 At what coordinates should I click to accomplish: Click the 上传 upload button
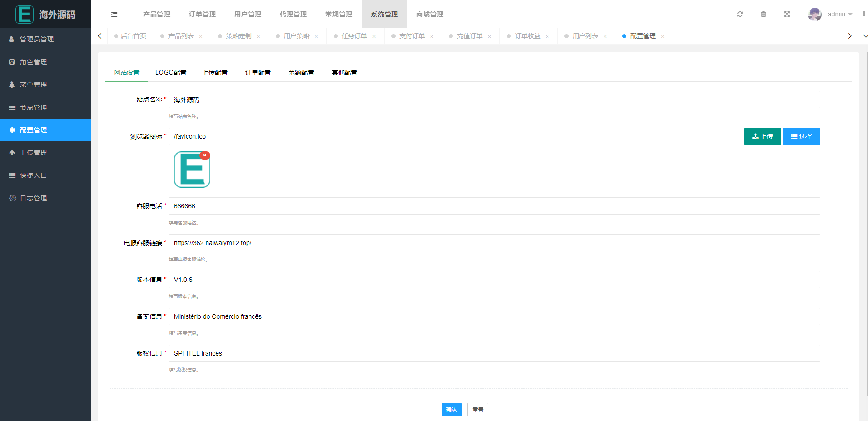coord(762,136)
